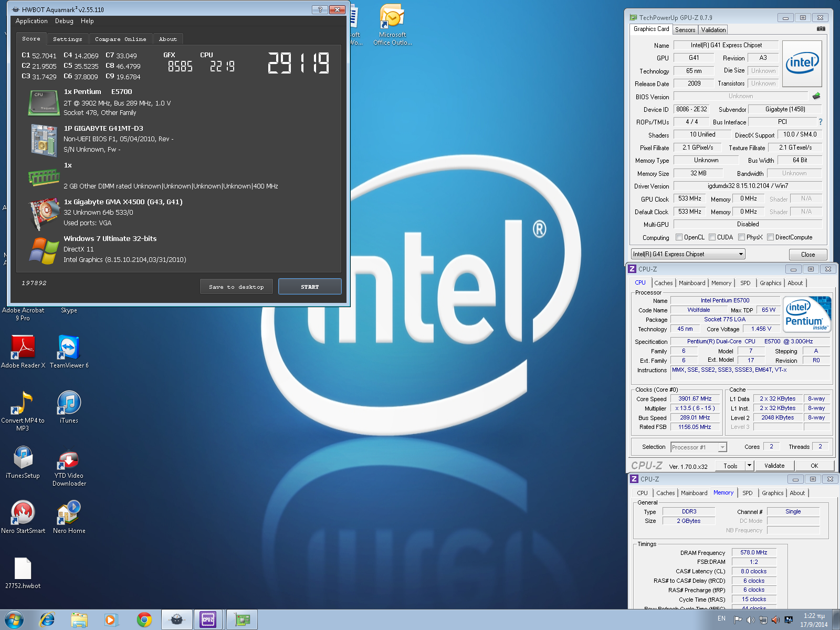
Task: Click the Windows logo icon in Aquamark
Action: tap(44, 250)
